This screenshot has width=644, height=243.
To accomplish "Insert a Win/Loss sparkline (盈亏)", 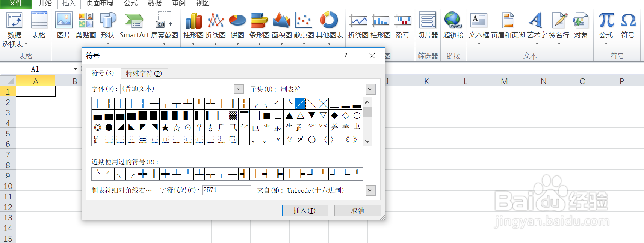I will point(402,25).
